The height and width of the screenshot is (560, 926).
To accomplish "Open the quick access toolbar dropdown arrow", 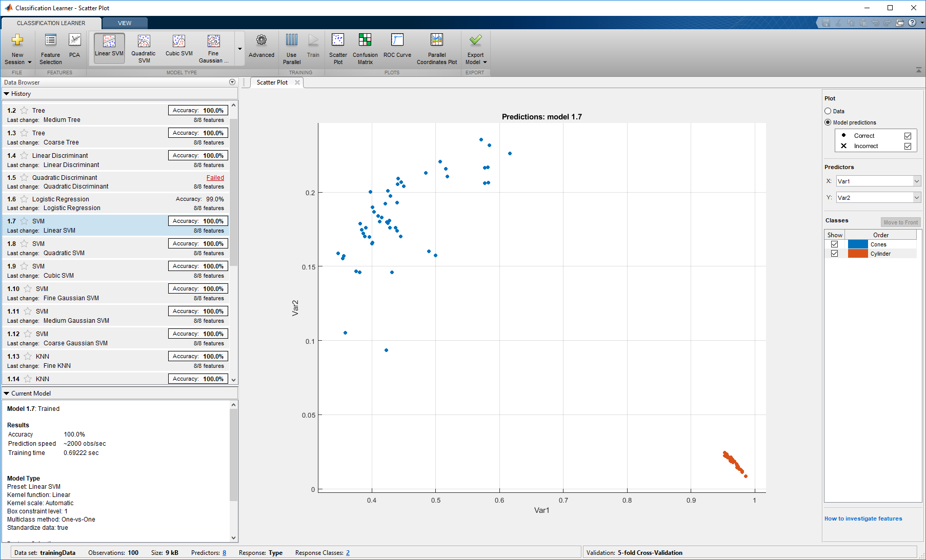I will 922,23.
